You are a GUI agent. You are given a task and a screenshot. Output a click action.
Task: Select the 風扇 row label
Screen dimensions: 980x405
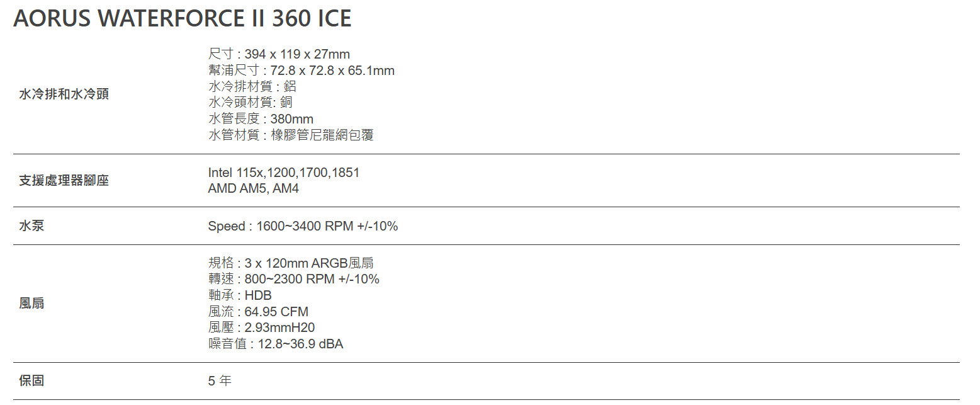pyautogui.click(x=31, y=304)
